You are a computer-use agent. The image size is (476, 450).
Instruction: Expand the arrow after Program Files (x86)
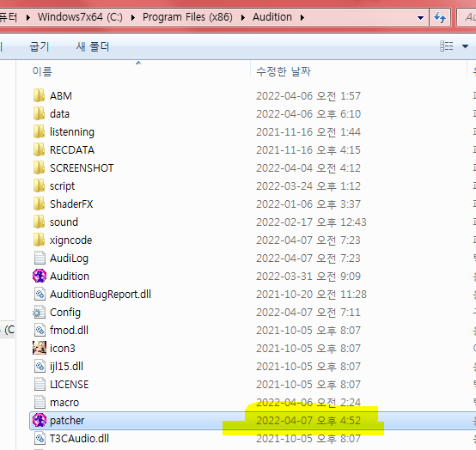click(243, 17)
